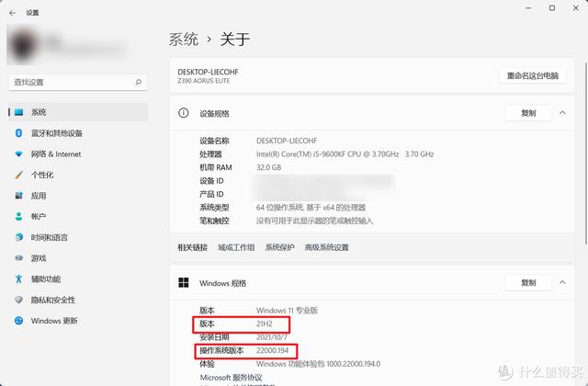588x386 pixels.
Task: Click the vertical scrollbar on the right
Action: (x=585, y=153)
